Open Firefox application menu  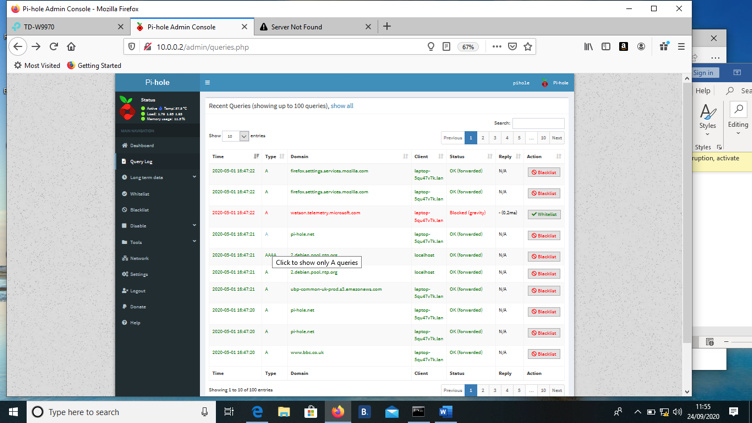pyautogui.click(x=681, y=47)
